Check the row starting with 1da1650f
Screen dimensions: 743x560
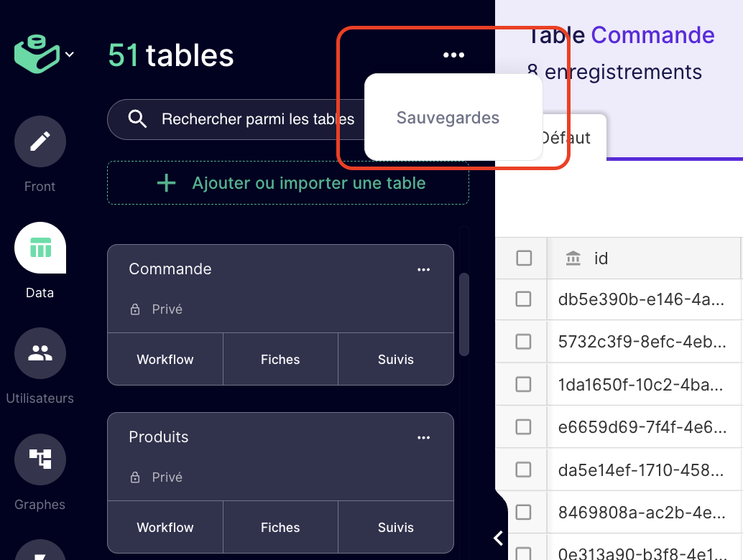(x=524, y=384)
